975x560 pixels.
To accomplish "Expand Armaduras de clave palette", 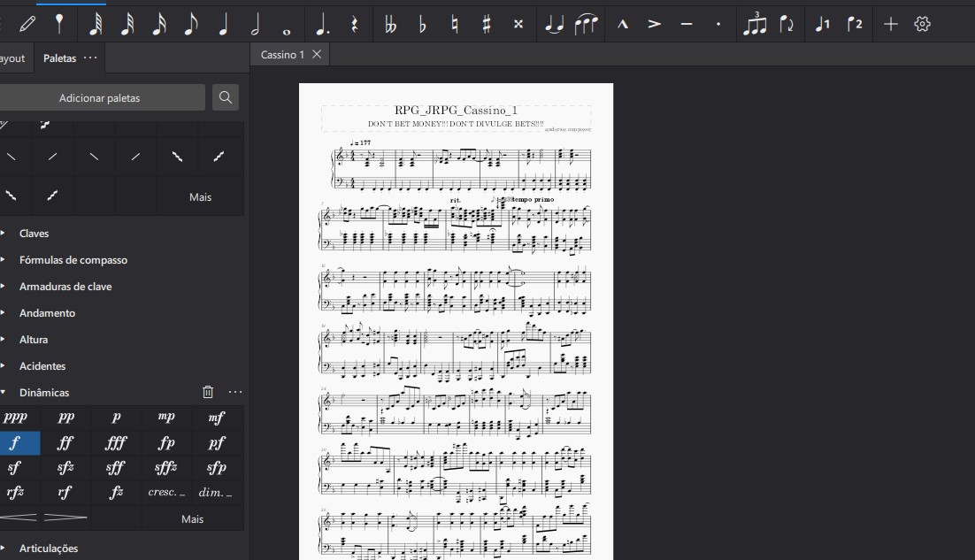I will tap(65, 287).
